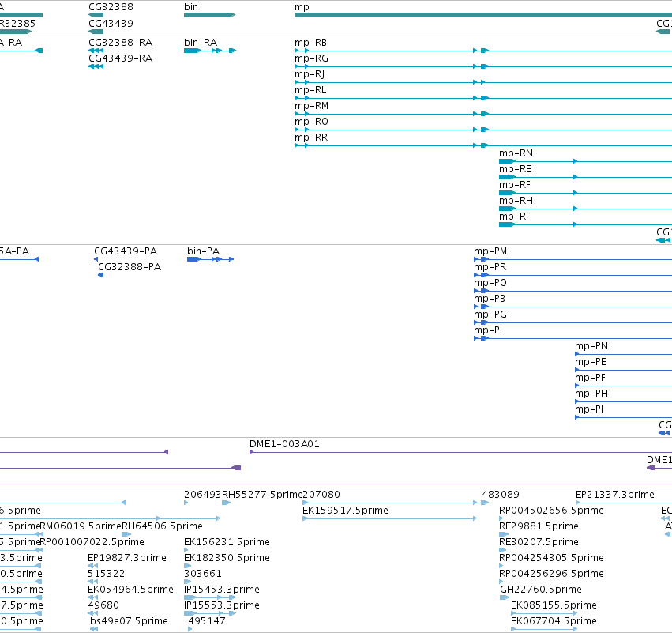Click protein mp-PH
Image resolution: width=672 pixels, height=633 pixels.
591,394
